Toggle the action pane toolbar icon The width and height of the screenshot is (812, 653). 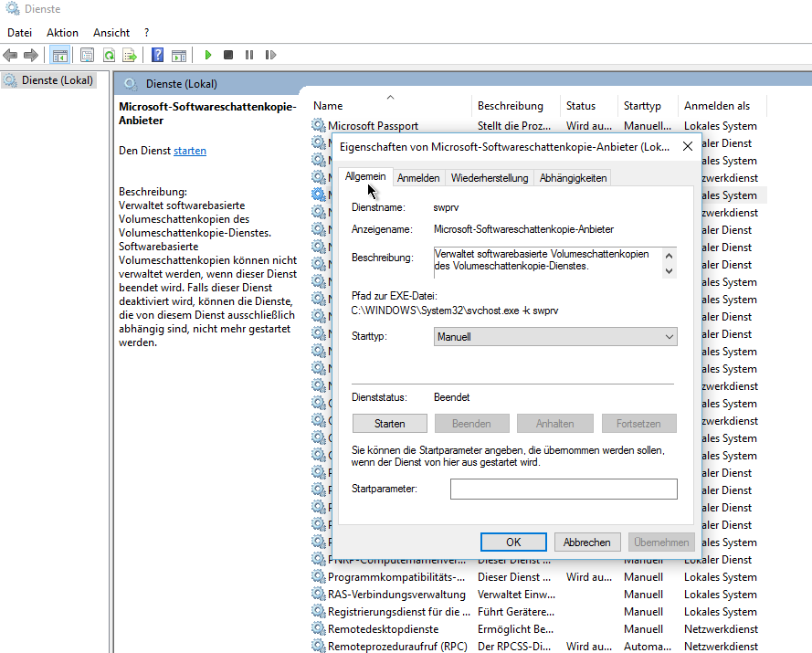click(179, 55)
